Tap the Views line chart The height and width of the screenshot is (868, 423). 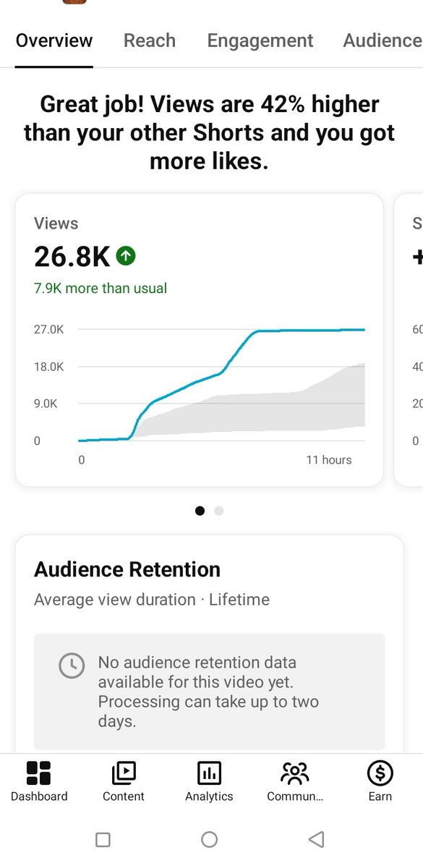pos(221,385)
